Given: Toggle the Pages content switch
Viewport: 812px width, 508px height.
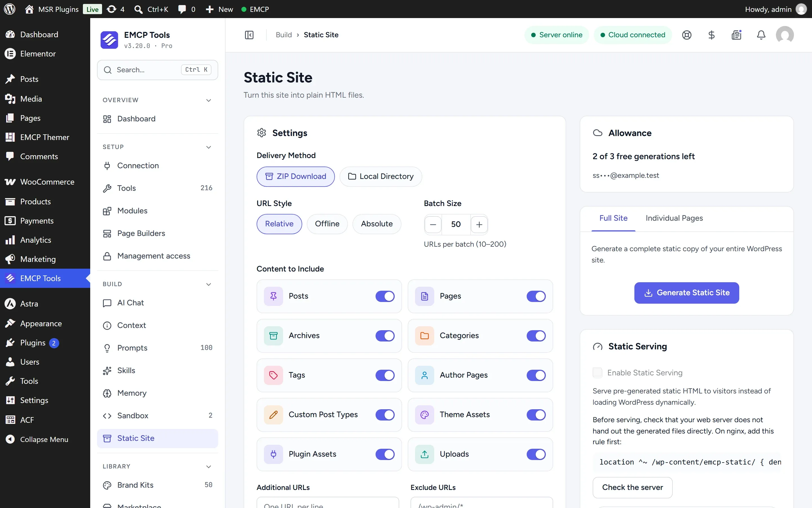Looking at the screenshot, I should tap(536, 296).
